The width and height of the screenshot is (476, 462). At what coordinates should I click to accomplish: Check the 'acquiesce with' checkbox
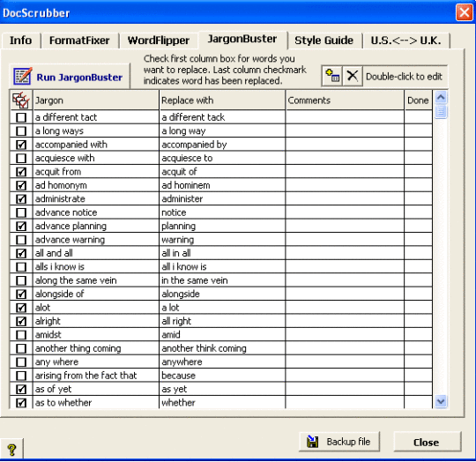pyautogui.click(x=21, y=158)
